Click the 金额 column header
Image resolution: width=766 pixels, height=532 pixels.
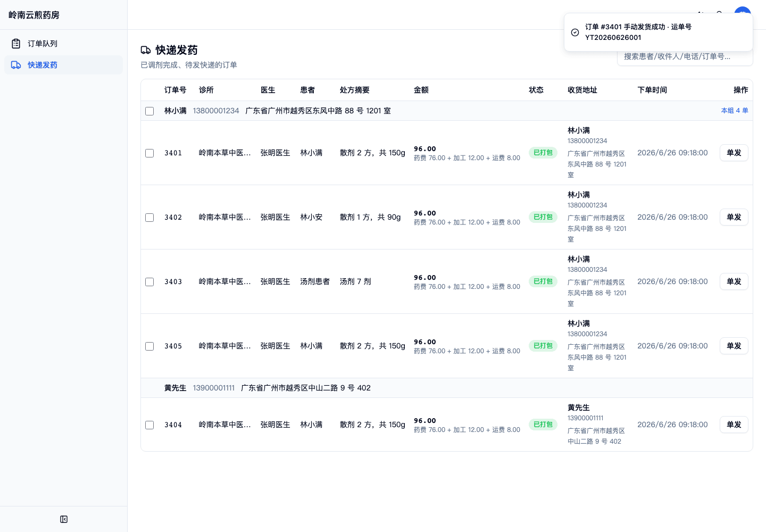[x=421, y=90]
